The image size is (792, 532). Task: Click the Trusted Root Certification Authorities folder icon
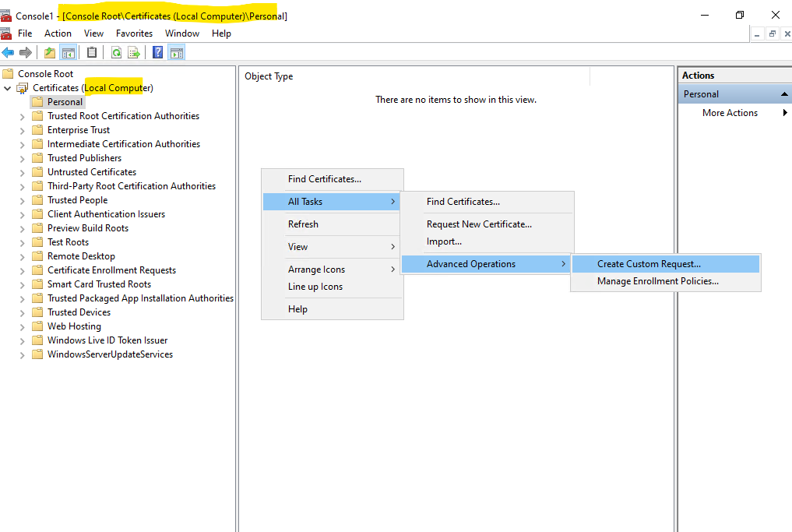pyautogui.click(x=37, y=116)
